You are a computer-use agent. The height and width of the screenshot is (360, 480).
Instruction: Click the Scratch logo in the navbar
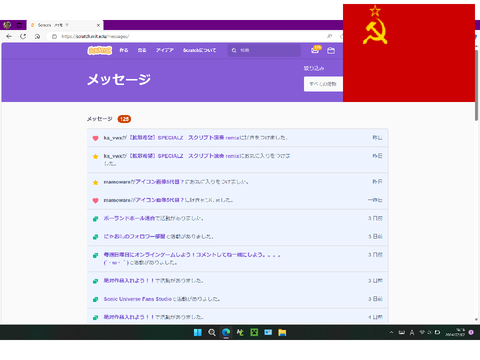99,50
